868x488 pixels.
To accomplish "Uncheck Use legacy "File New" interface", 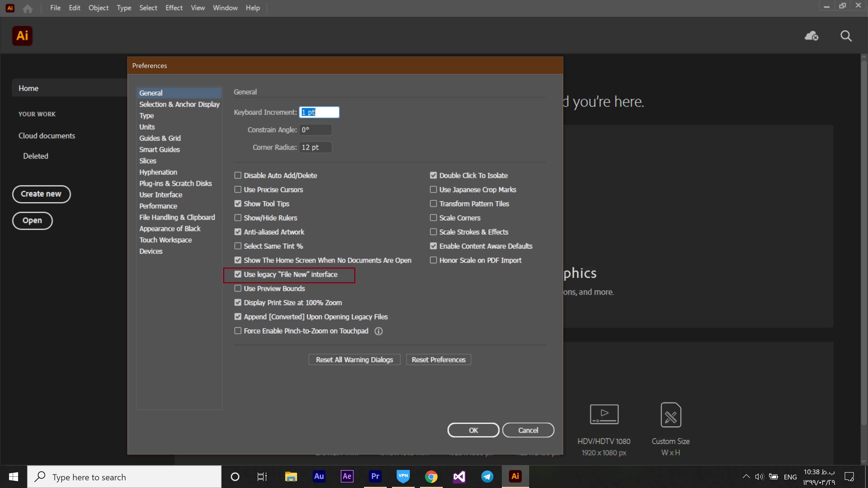I will point(238,274).
